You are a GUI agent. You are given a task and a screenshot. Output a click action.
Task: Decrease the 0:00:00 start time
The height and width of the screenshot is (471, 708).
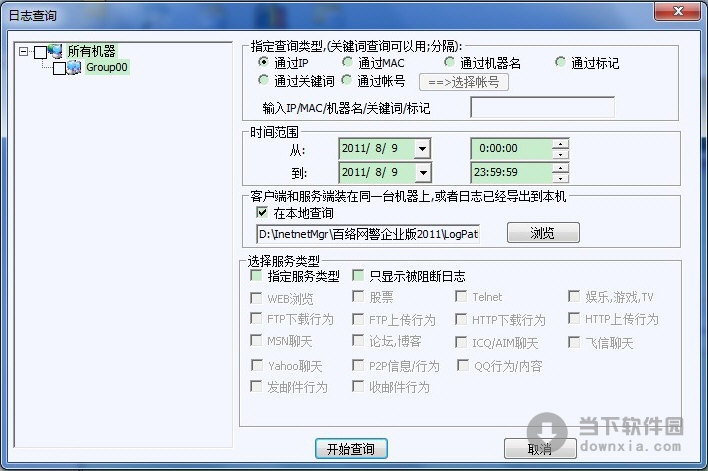coord(560,154)
